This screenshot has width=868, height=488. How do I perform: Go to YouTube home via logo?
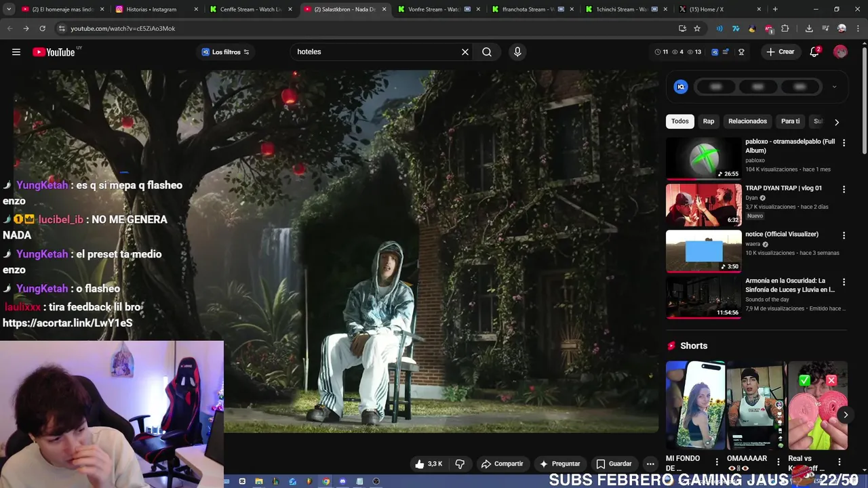[54, 52]
